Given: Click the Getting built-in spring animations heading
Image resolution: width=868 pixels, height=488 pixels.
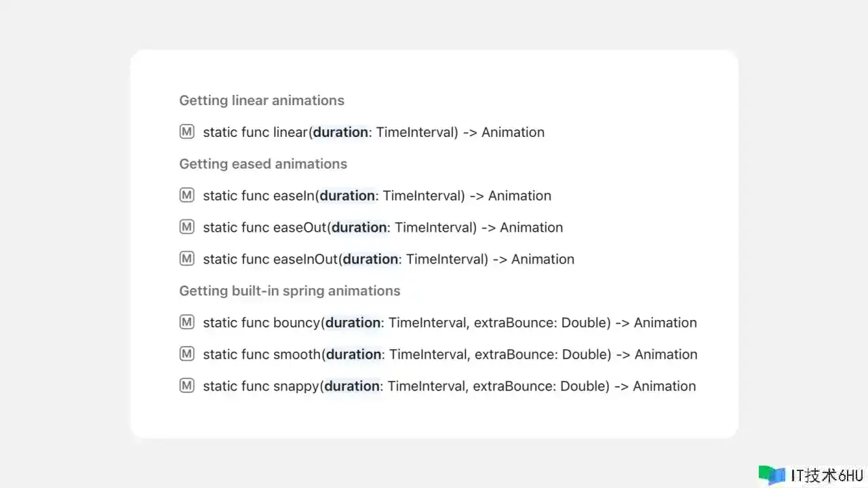Looking at the screenshot, I should 290,291.
